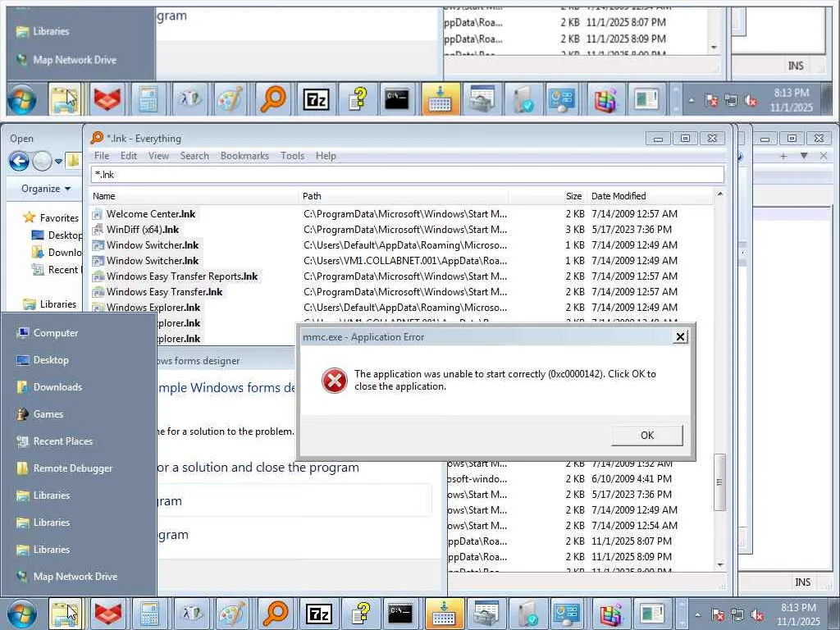This screenshot has height=630, width=840.
Task: Expand the recent pages arrow beside Forward button
Action: 58,162
